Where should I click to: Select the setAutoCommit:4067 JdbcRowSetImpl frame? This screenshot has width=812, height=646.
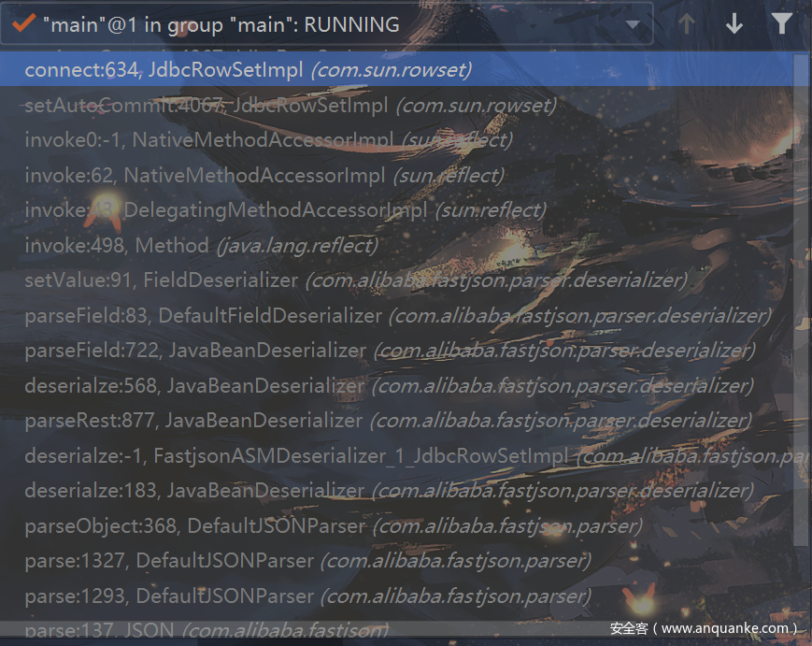tap(396, 105)
